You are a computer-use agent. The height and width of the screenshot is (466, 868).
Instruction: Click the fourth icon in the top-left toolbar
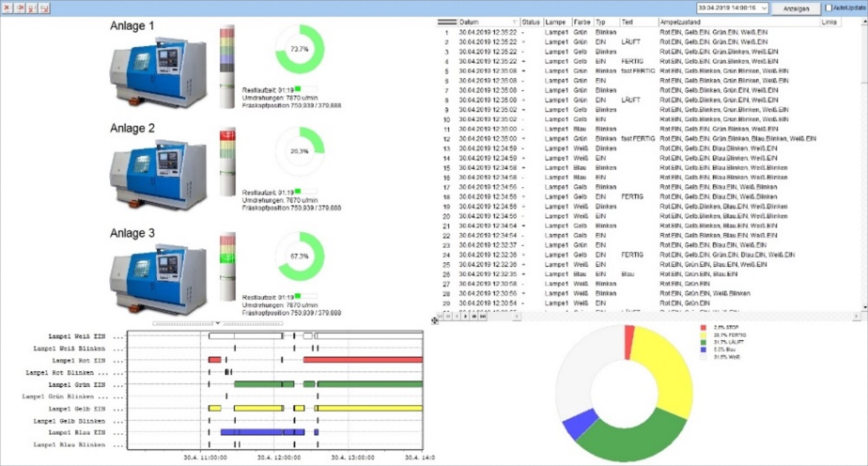click(x=44, y=8)
